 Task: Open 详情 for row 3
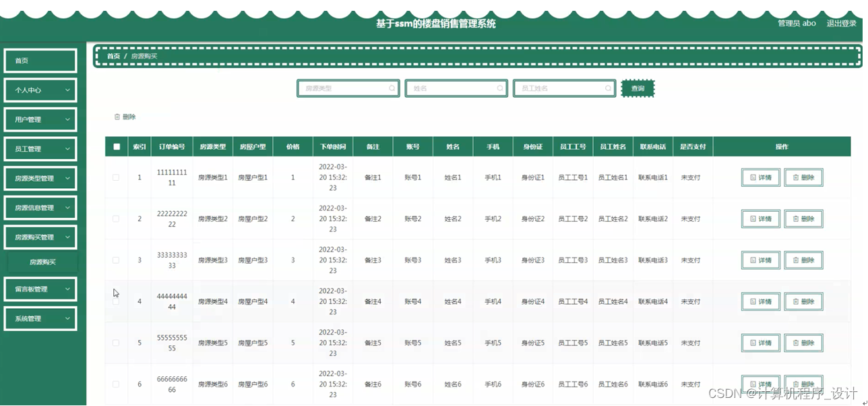(x=761, y=260)
